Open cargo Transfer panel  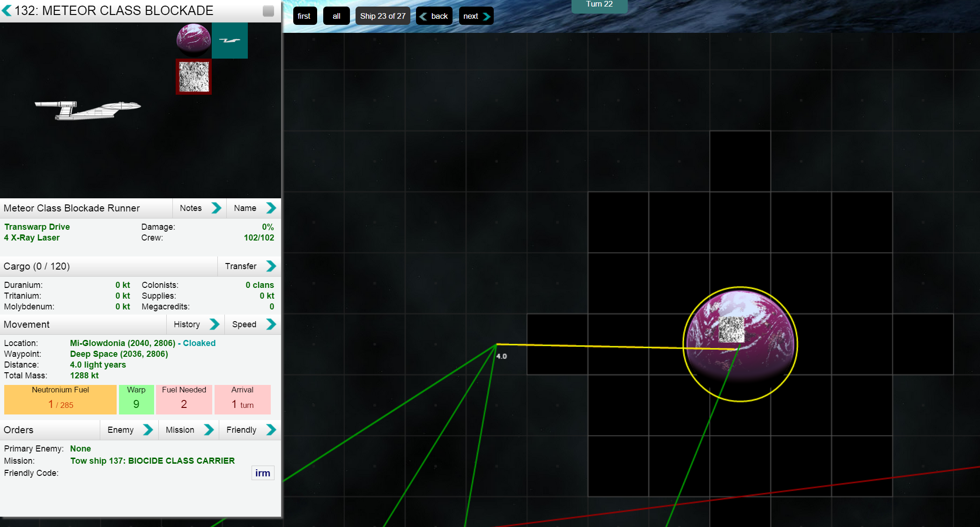tap(249, 266)
